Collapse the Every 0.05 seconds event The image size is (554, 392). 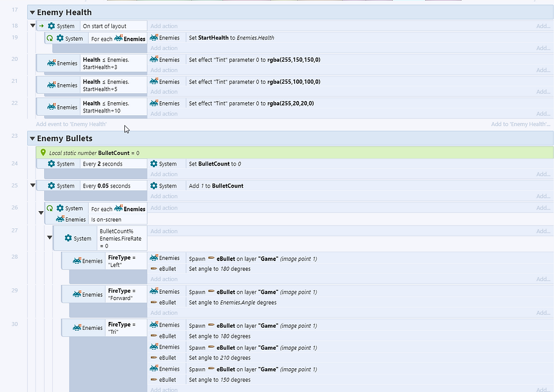33,185
